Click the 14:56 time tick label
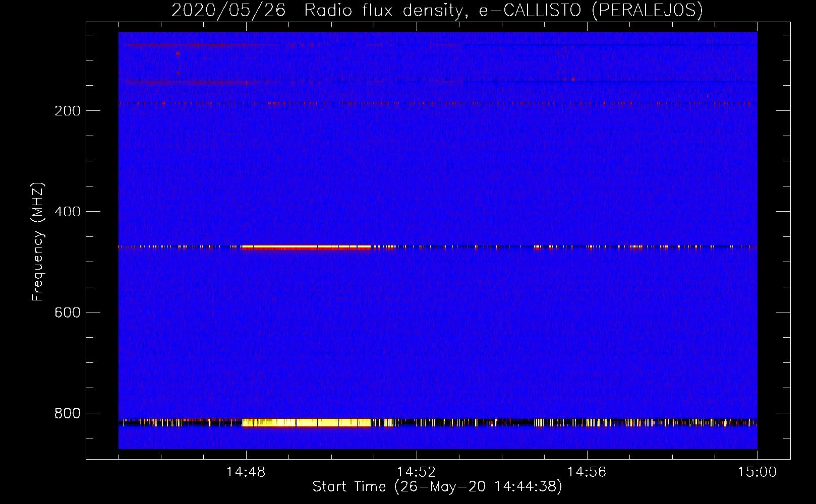Screen dimensions: 816x504 pos(587,472)
